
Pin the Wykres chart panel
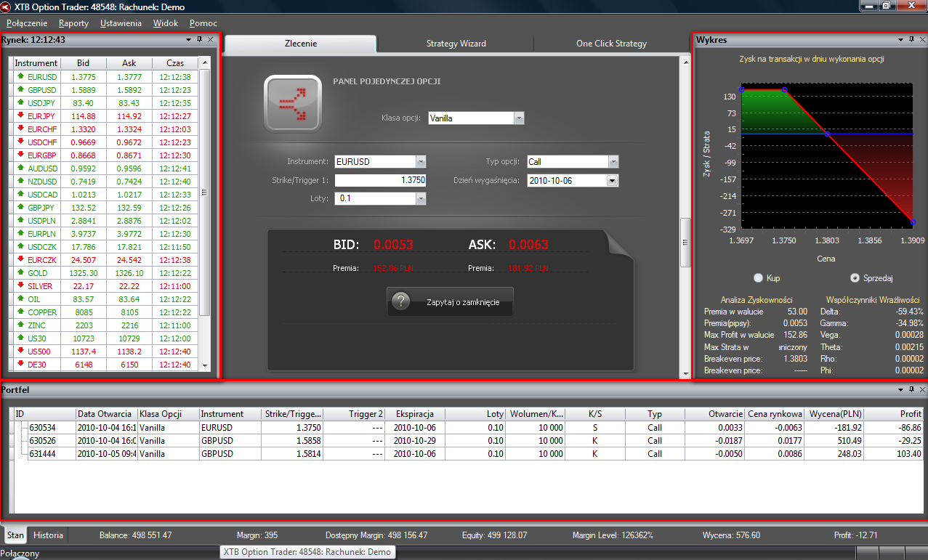911,39
